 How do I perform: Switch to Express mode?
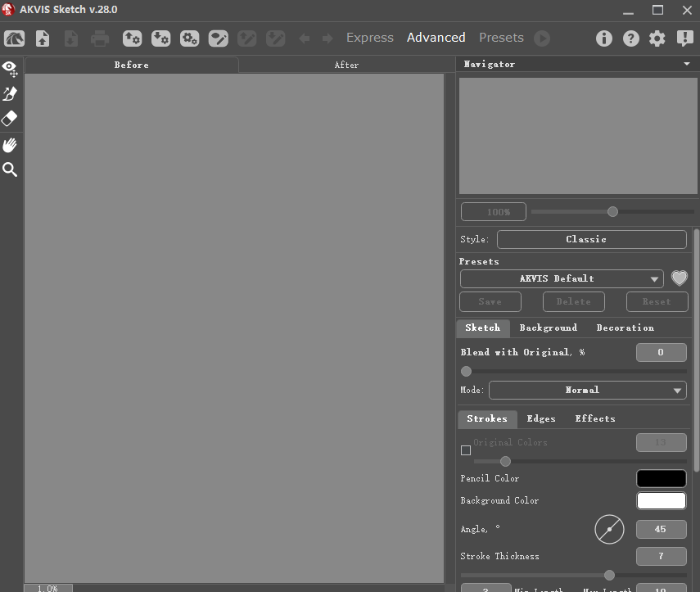[369, 38]
